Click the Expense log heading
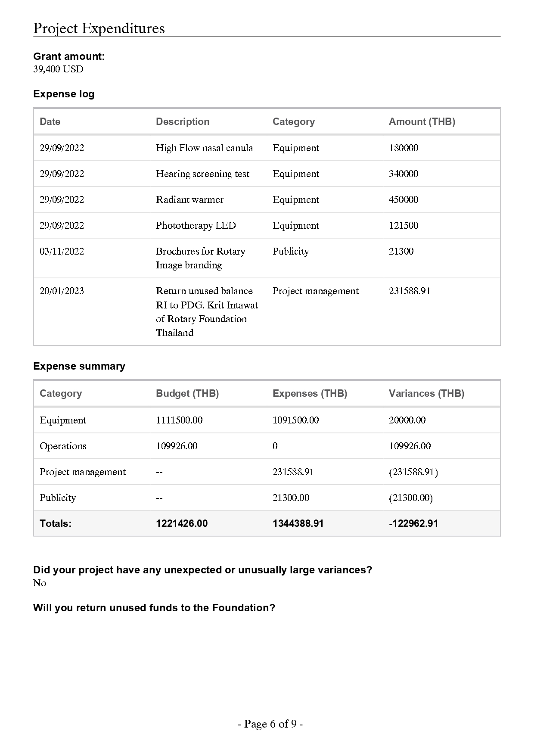534x756 pixels. click(x=64, y=94)
